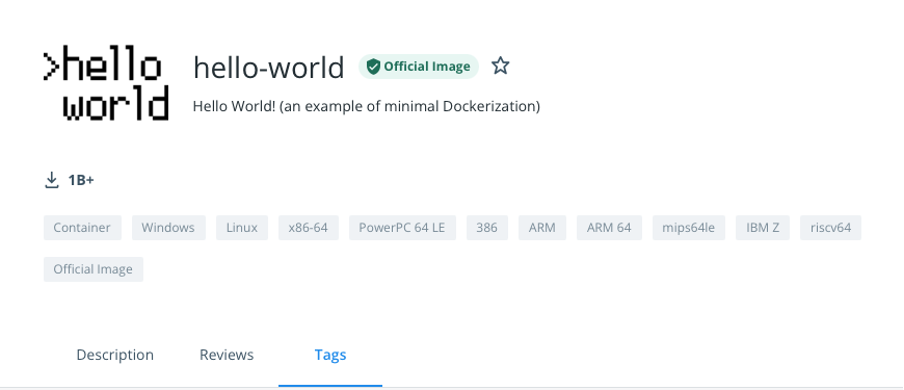Click the hello world pixel logo

tap(106, 83)
